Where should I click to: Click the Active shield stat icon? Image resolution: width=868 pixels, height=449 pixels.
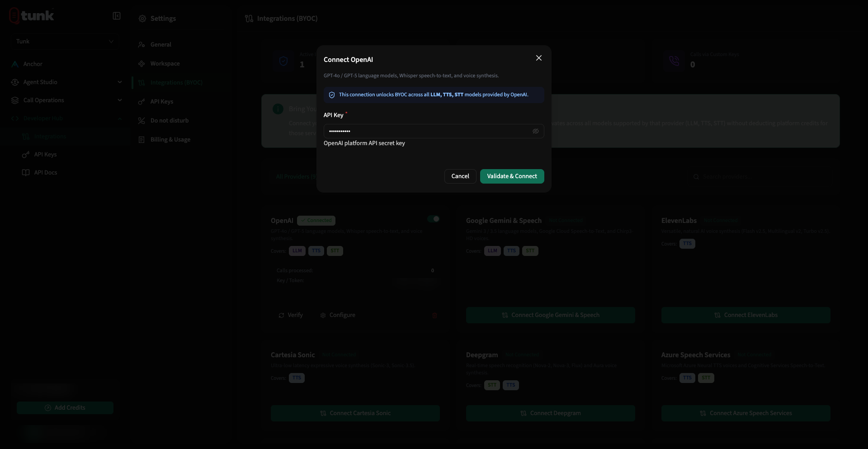[x=283, y=61]
